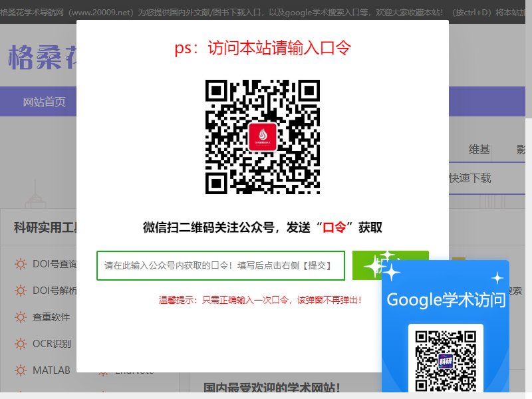The height and width of the screenshot is (399, 532).
Task: Open the 查重软件 link
Action: pos(51,317)
